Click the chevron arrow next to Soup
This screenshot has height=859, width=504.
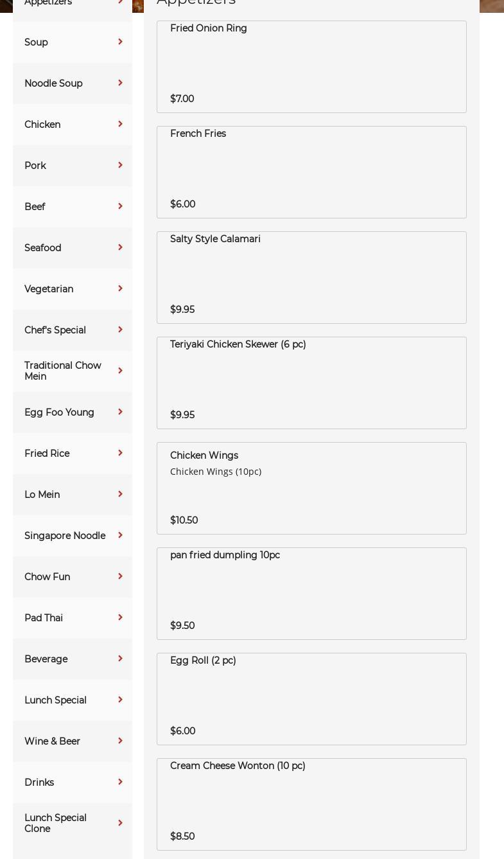pyautogui.click(x=120, y=42)
